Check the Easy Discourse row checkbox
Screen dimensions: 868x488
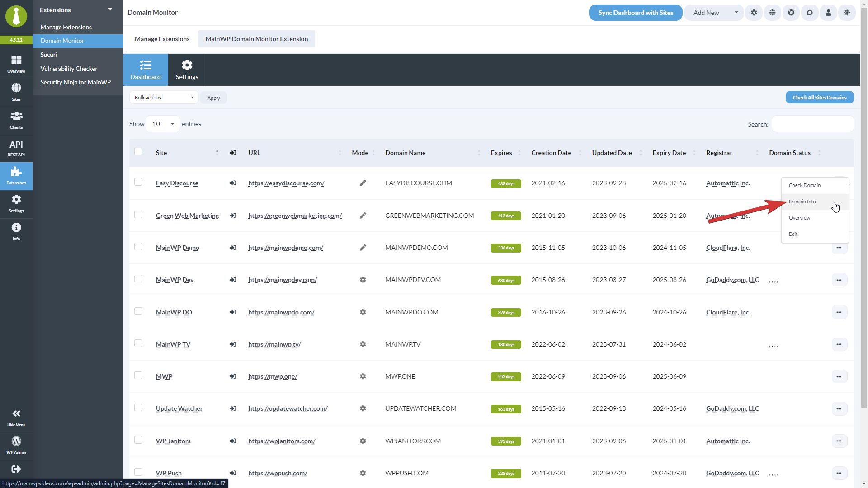point(138,183)
